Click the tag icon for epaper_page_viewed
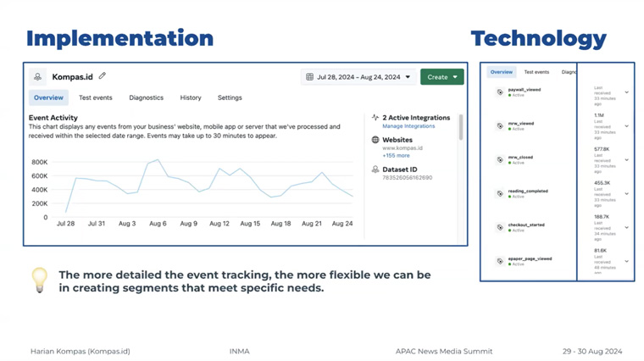The height and width of the screenshot is (361, 644). click(x=500, y=261)
